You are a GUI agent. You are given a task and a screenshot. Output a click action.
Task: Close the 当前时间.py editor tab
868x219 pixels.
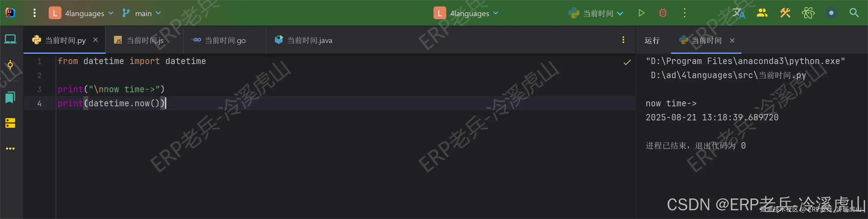[96, 40]
